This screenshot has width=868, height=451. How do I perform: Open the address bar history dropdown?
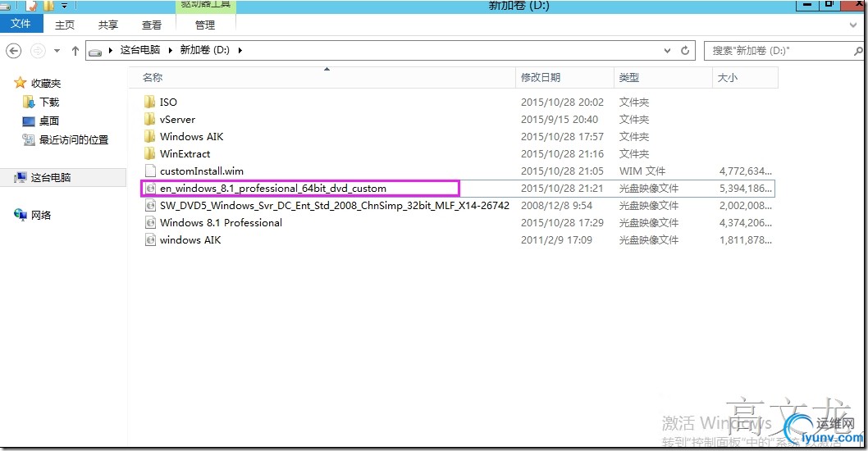[668, 50]
